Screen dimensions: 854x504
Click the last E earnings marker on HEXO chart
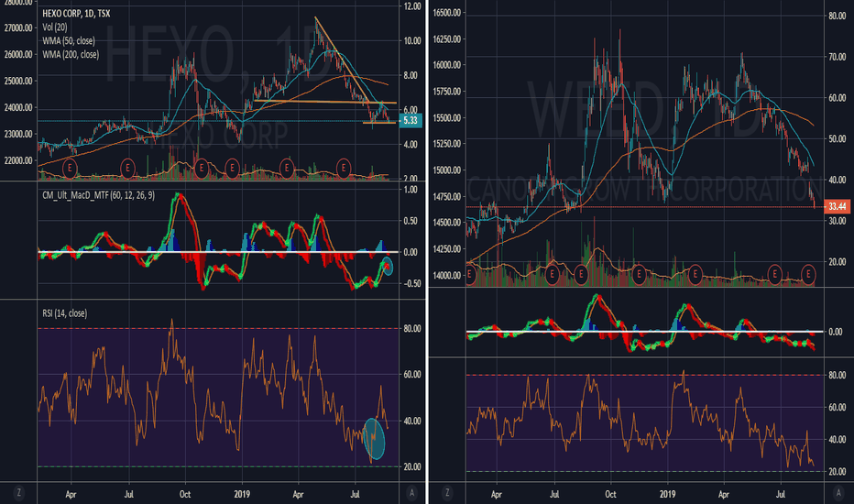click(343, 169)
